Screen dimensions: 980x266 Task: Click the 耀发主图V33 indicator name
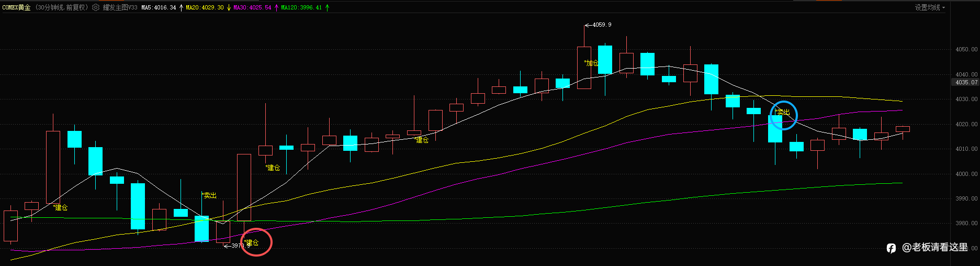[120, 7]
